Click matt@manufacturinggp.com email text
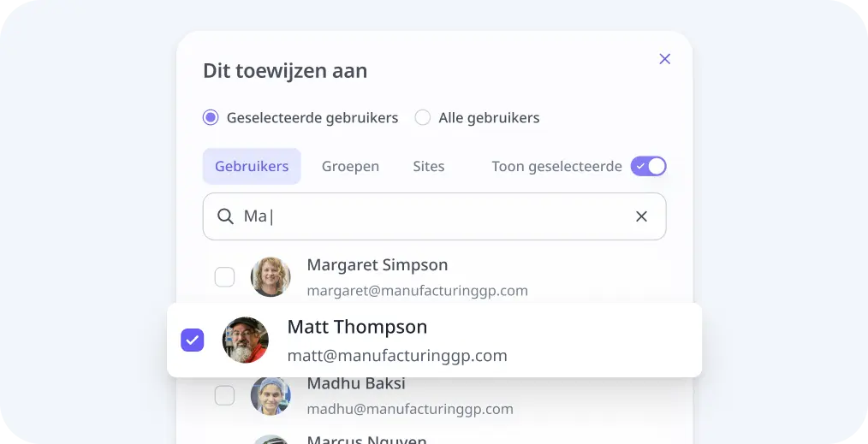The height and width of the screenshot is (444, 868). [x=397, y=356]
